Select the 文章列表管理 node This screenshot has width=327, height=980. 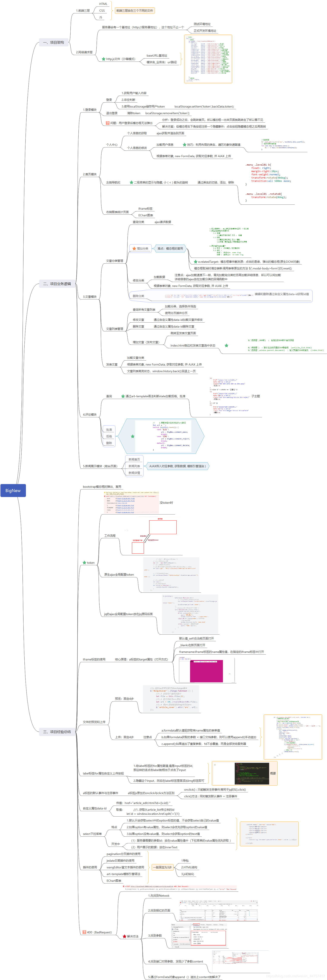tap(115, 329)
